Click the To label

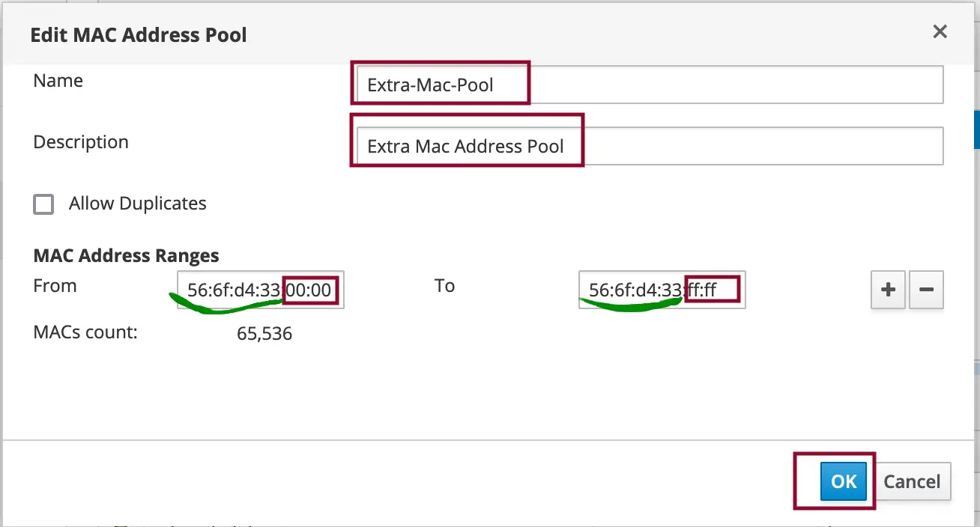[445, 286]
